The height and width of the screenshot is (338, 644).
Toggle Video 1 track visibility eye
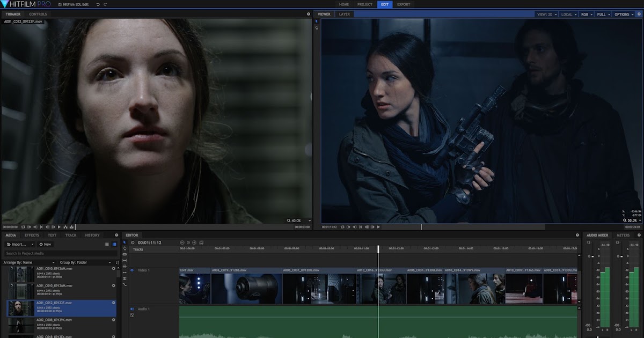[x=132, y=270]
